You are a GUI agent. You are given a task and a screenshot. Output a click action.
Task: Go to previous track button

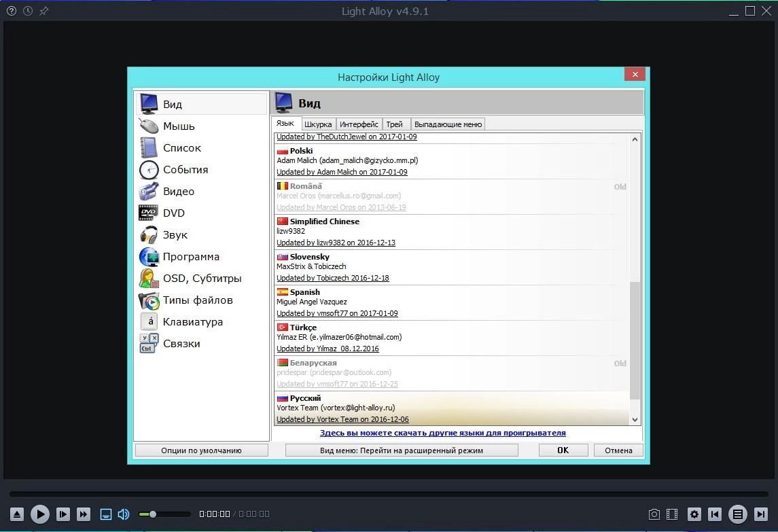(715, 514)
